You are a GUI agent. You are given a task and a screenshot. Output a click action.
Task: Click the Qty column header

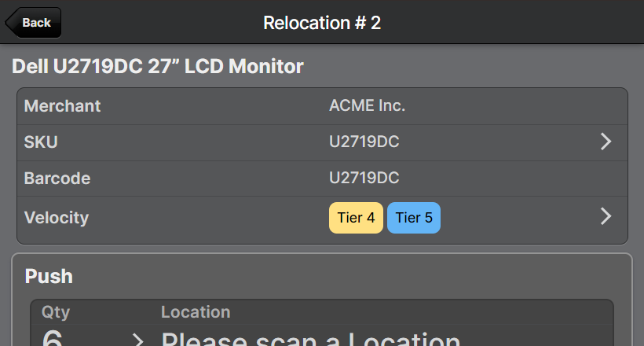pyautogui.click(x=56, y=312)
